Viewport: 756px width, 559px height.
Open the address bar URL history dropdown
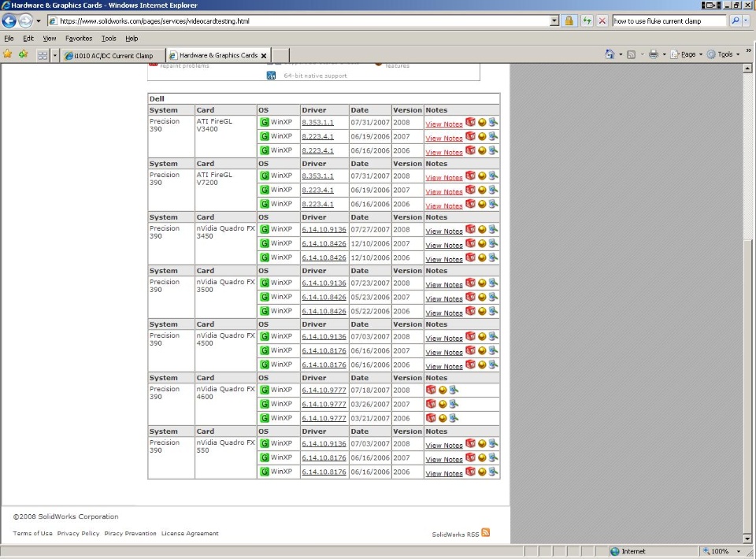coord(554,20)
